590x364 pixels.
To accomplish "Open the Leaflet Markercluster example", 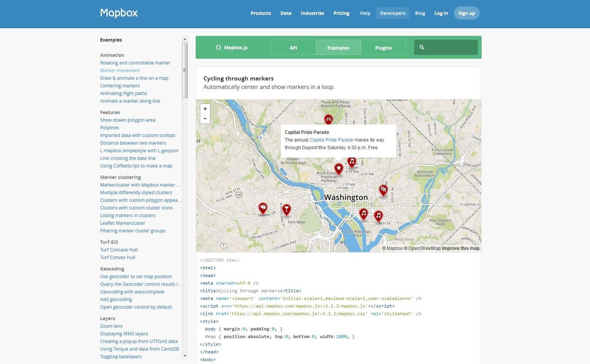I will (x=123, y=223).
